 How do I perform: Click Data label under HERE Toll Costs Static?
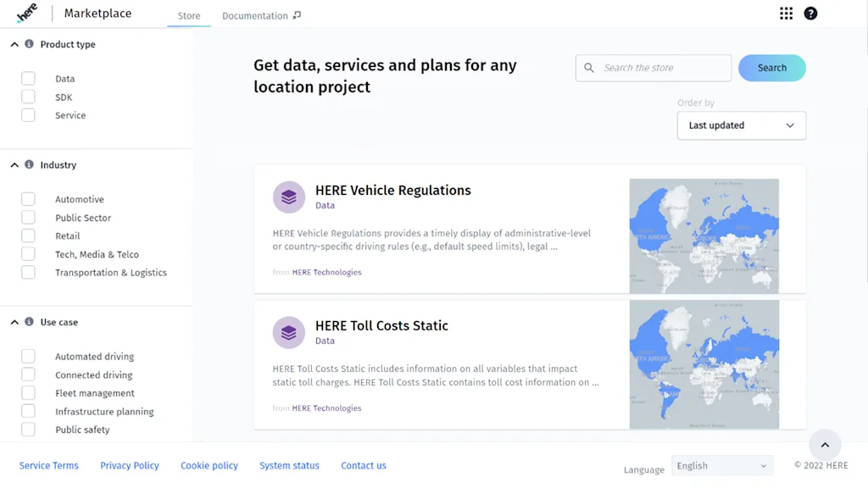(325, 341)
